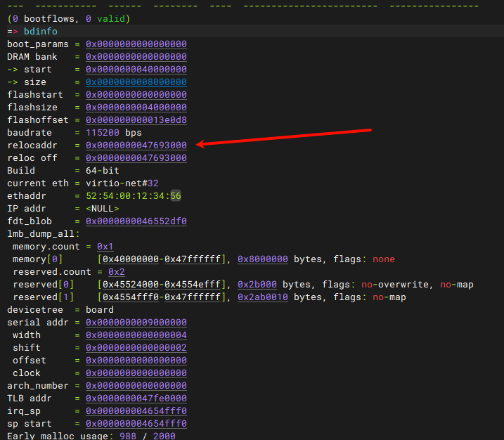Click the serial addr value 0x0000000009000000
The height and width of the screenshot is (440, 504).
pyautogui.click(x=136, y=323)
